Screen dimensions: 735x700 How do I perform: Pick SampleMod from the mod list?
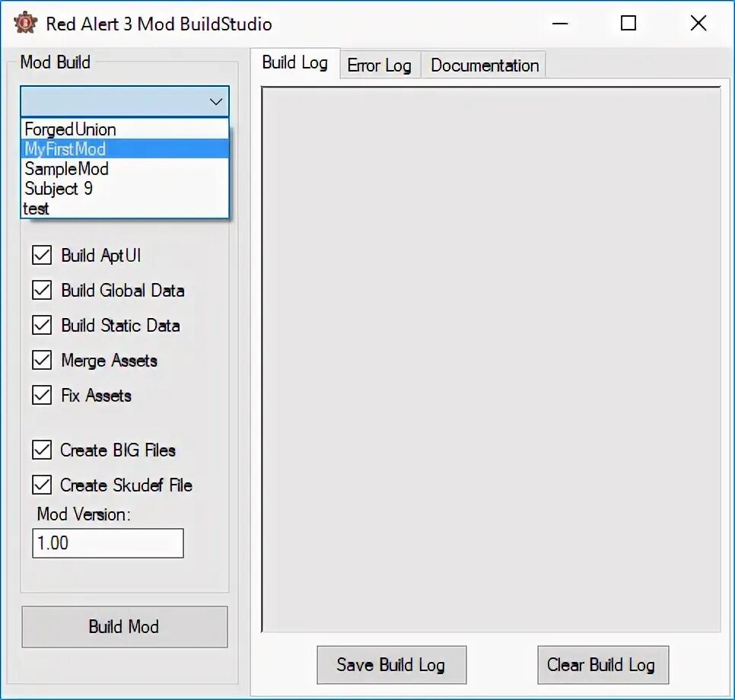(x=125, y=168)
